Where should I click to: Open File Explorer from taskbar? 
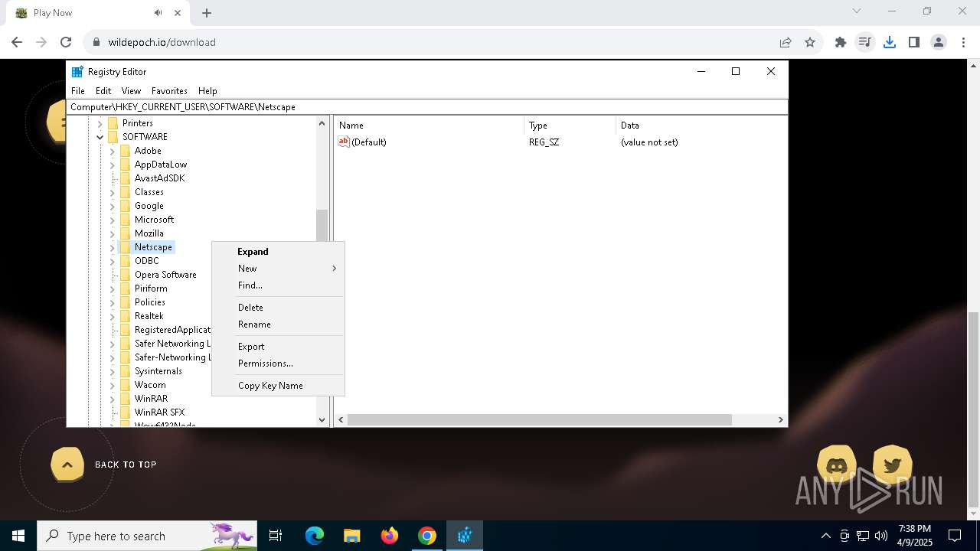click(x=351, y=536)
